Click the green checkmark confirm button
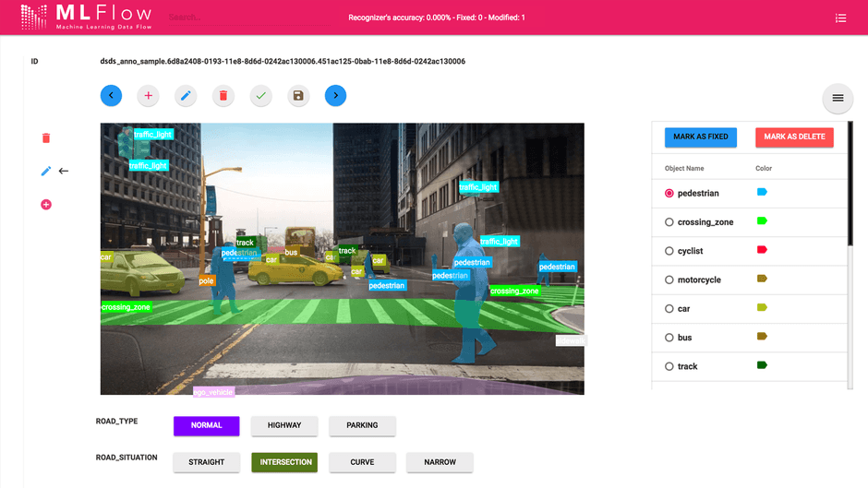The width and height of the screenshot is (868, 488). tap(260, 95)
